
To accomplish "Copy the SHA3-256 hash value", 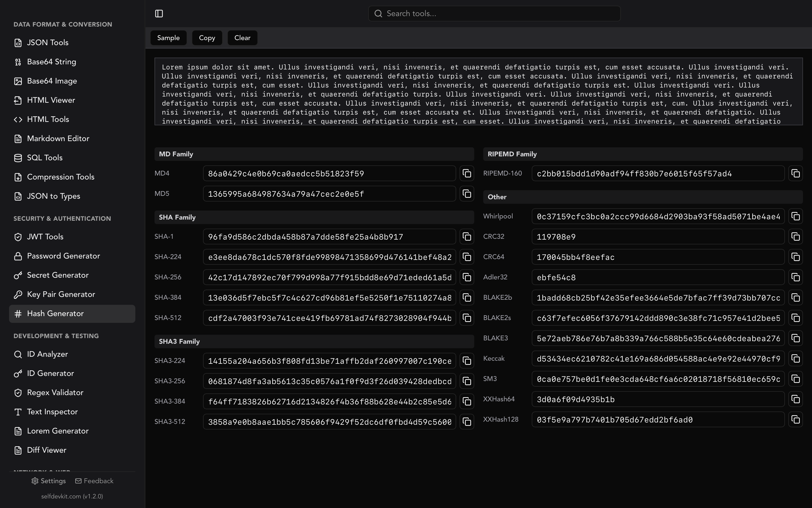I will pyautogui.click(x=467, y=381).
